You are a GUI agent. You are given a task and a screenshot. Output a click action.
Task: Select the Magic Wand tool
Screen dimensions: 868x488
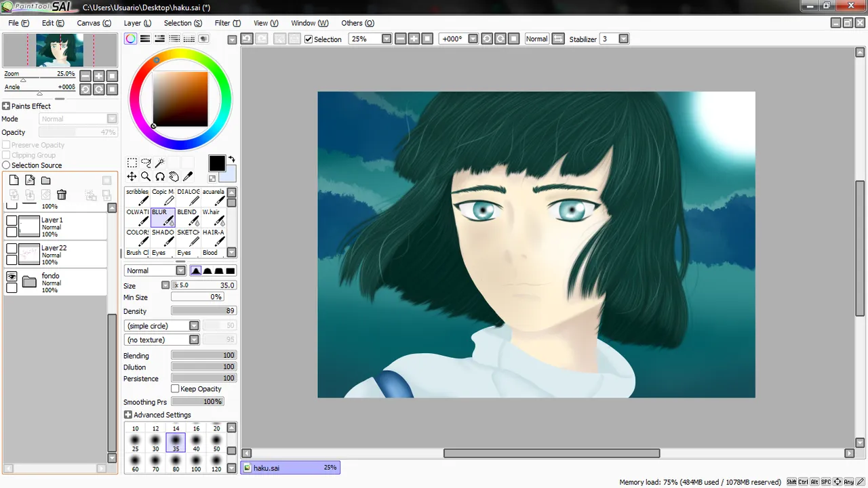pos(160,163)
